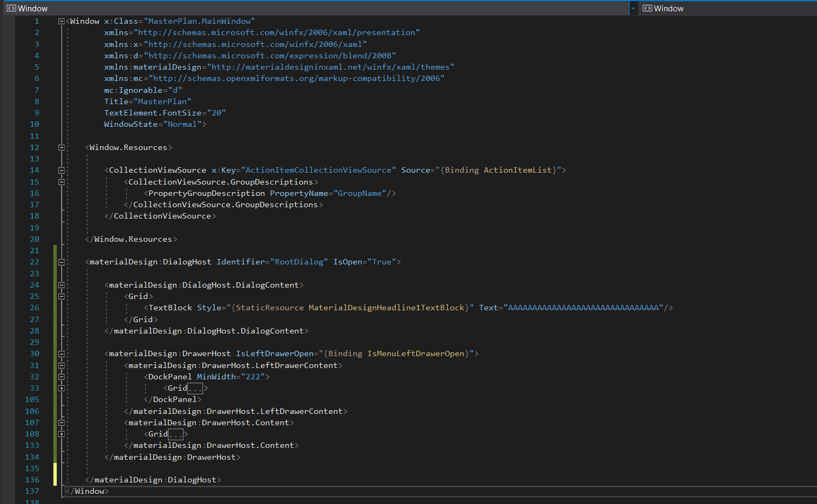Select the Window tab of the right editor pane
The height and width of the screenshot is (504, 817).
(671, 8)
